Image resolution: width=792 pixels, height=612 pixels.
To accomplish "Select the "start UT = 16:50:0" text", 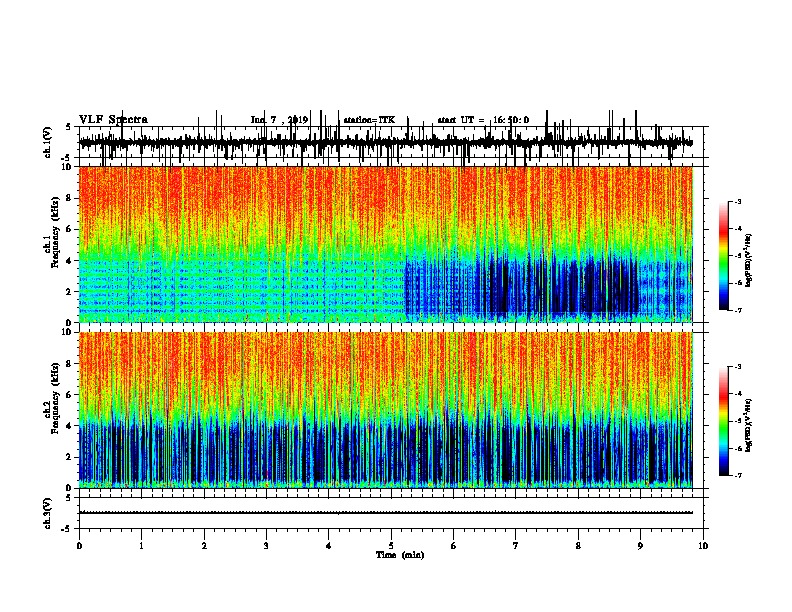I will pyautogui.click(x=483, y=120).
